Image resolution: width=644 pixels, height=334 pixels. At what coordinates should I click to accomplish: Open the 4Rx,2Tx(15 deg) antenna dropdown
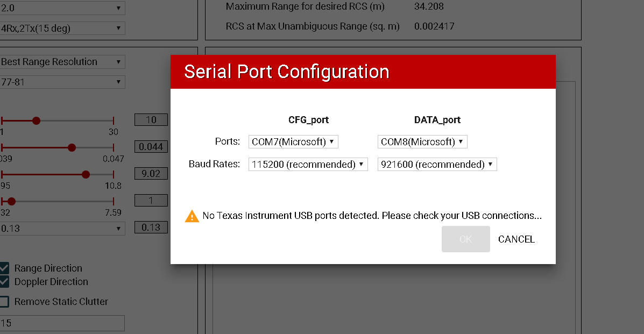62,29
